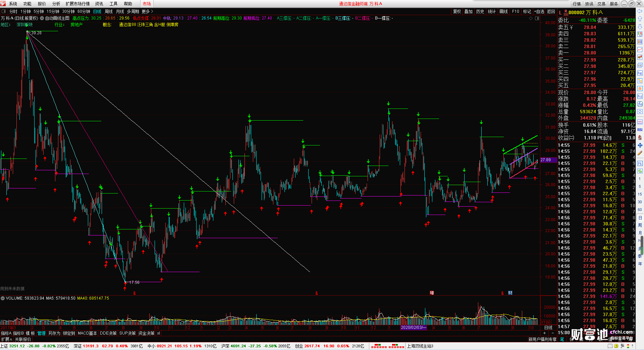Click the blue back arrow in right sidebar
Image resolution: width=644 pixels, height=350 pixels.
640,11
